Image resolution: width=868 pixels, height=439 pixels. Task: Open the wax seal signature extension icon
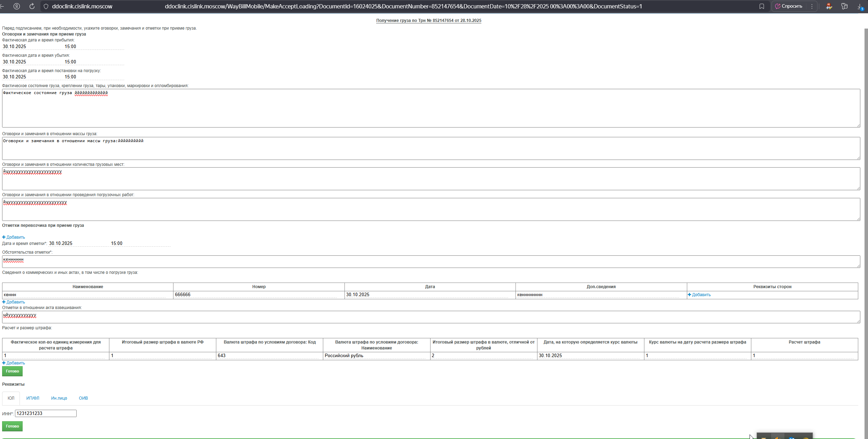829,6
